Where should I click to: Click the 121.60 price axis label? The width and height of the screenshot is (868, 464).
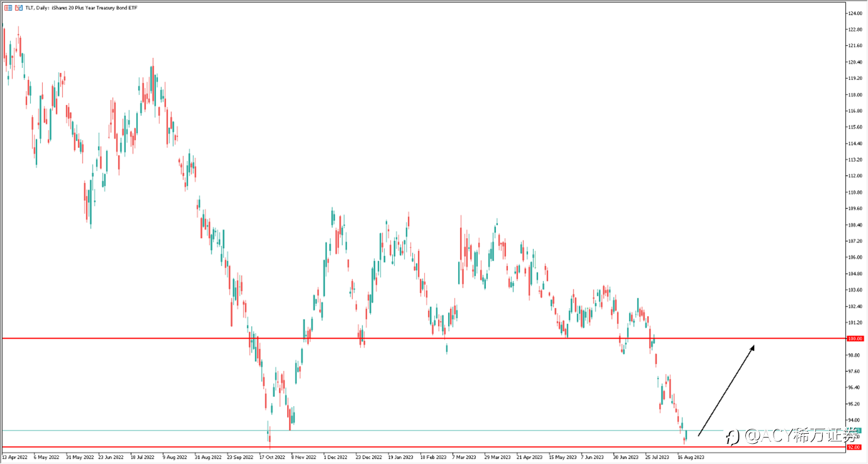pyautogui.click(x=855, y=46)
